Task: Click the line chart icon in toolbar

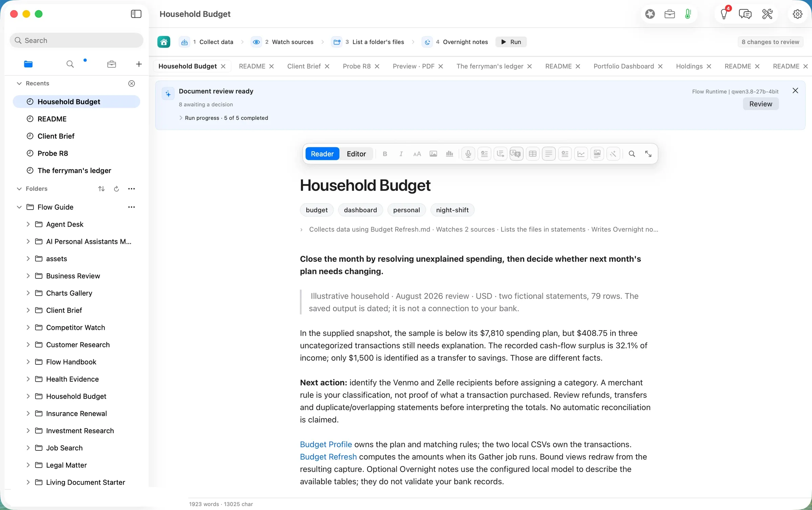Action: pyautogui.click(x=581, y=154)
